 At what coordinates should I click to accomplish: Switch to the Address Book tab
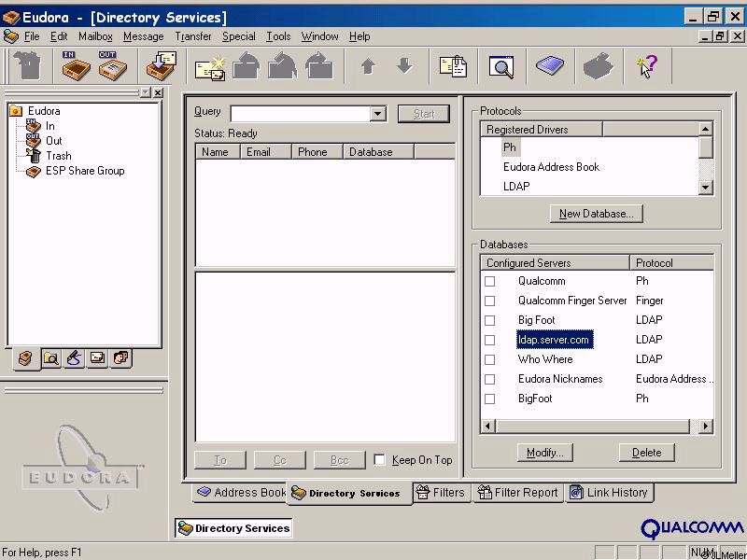241,493
